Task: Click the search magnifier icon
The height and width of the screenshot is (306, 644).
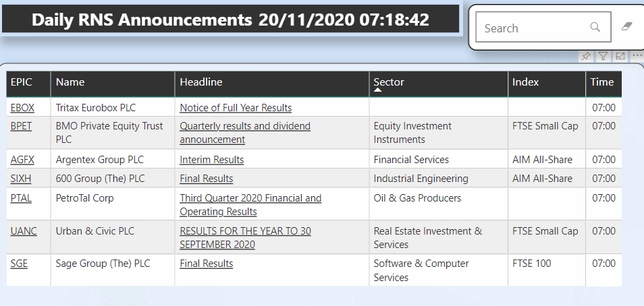Action: [x=595, y=28]
